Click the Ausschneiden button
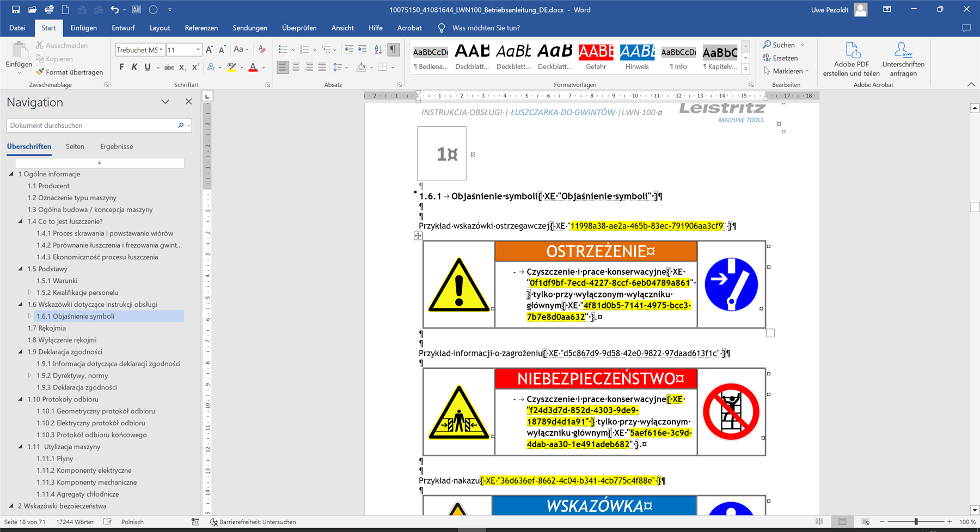Viewport: 980px width, 532px height. click(62, 45)
